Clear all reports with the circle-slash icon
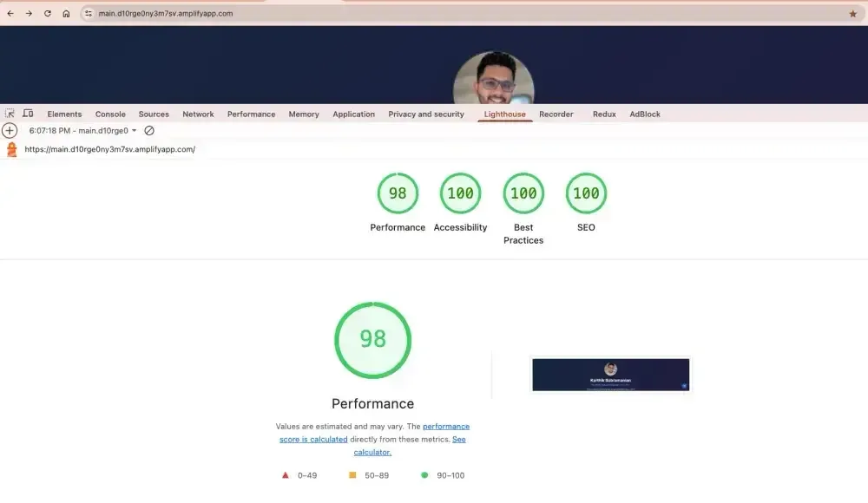 click(149, 131)
